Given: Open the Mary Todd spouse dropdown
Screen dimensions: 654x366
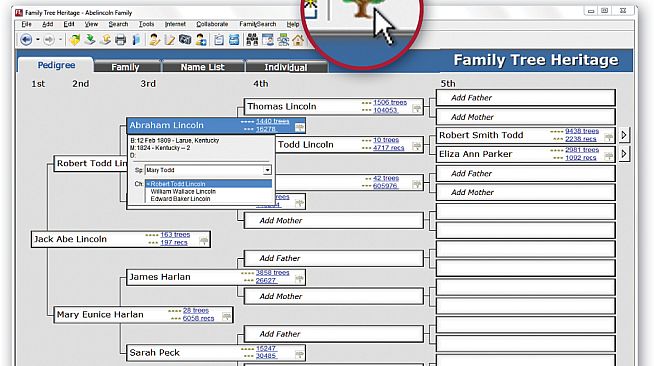Looking at the screenshot, I should tap(267, 170).
